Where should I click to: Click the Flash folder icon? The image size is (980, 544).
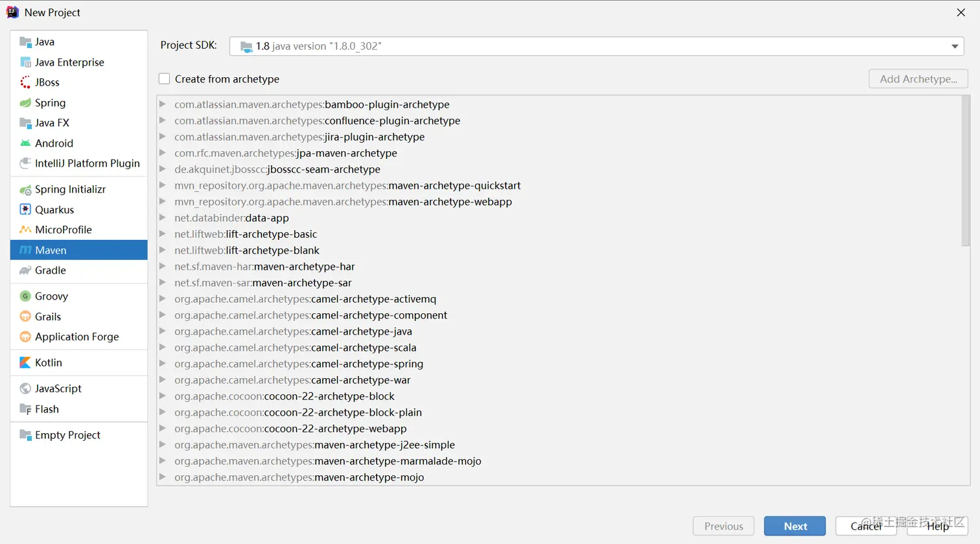[25, 409]
